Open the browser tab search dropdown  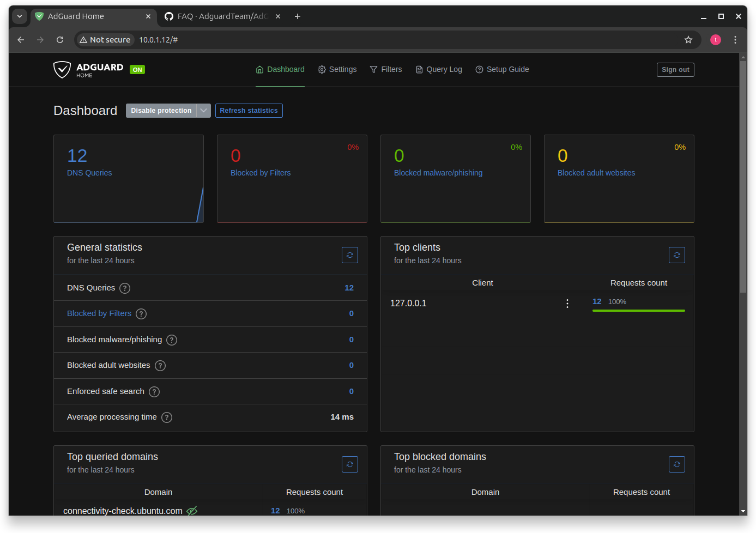[20, 16]
